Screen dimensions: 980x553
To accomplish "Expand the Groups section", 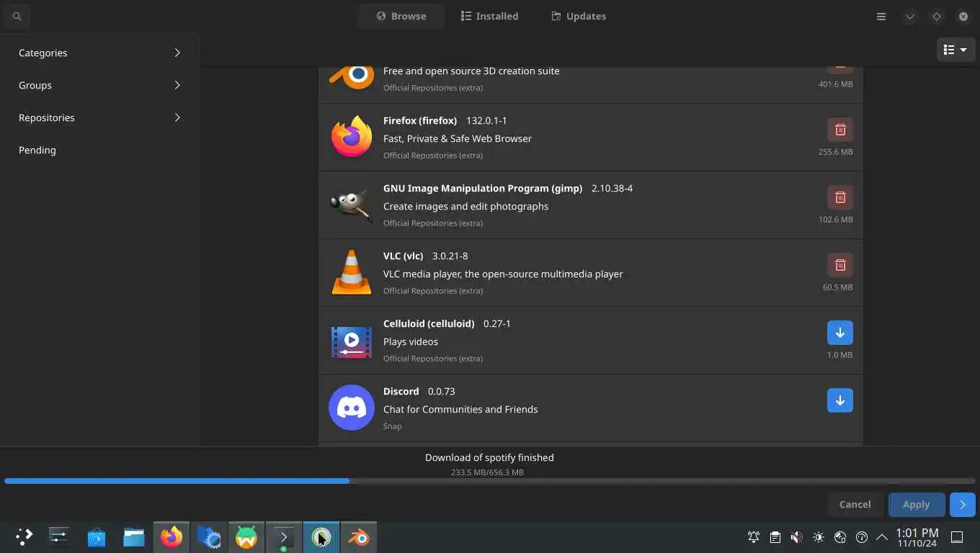I will click(x=99, y=85).
